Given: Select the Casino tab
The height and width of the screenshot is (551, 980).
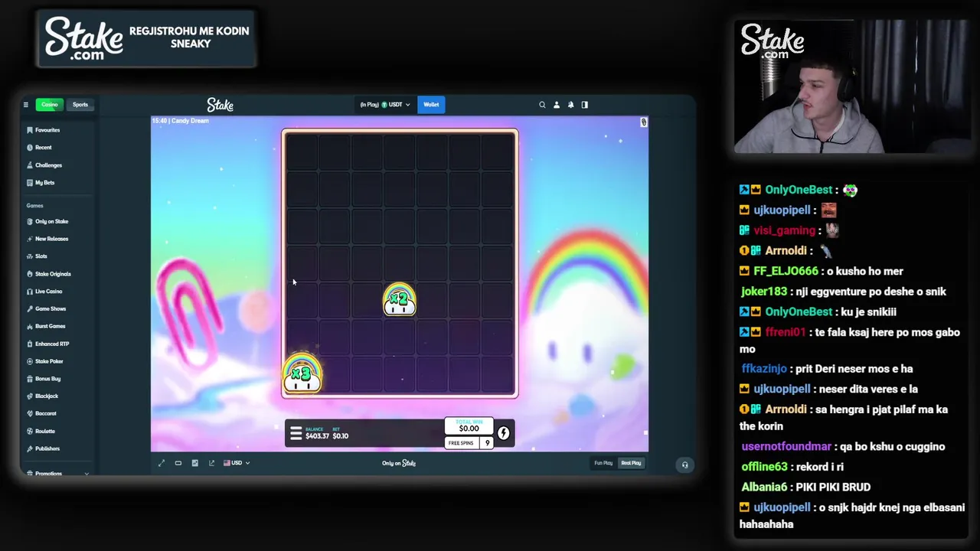Looking at the screenshot, I should tap(50, 105).
